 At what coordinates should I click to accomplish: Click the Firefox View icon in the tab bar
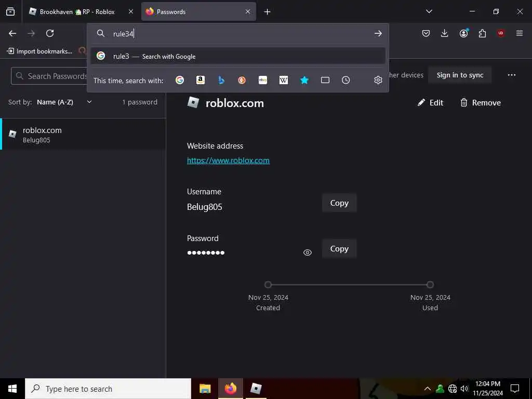(10, 11)
